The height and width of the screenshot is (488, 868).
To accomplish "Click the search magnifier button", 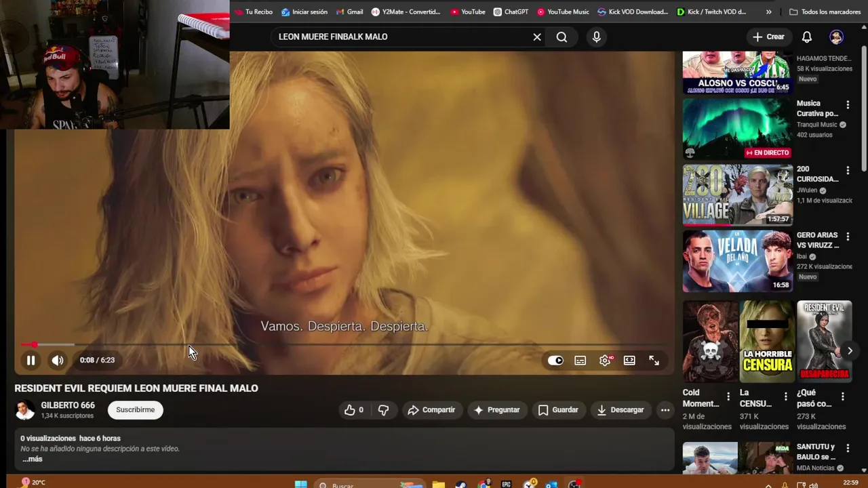I will [x=561, y=37].
